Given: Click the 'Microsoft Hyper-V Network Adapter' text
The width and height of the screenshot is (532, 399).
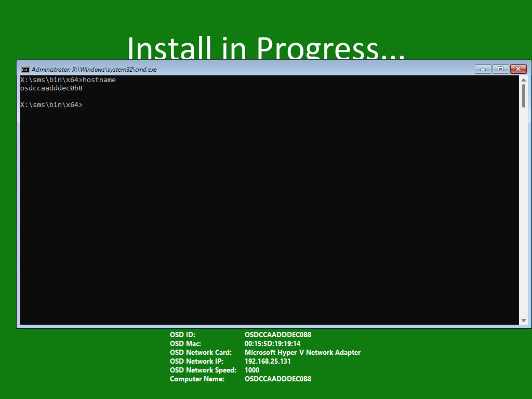Looking at the screenshot, I should (302, 353).
